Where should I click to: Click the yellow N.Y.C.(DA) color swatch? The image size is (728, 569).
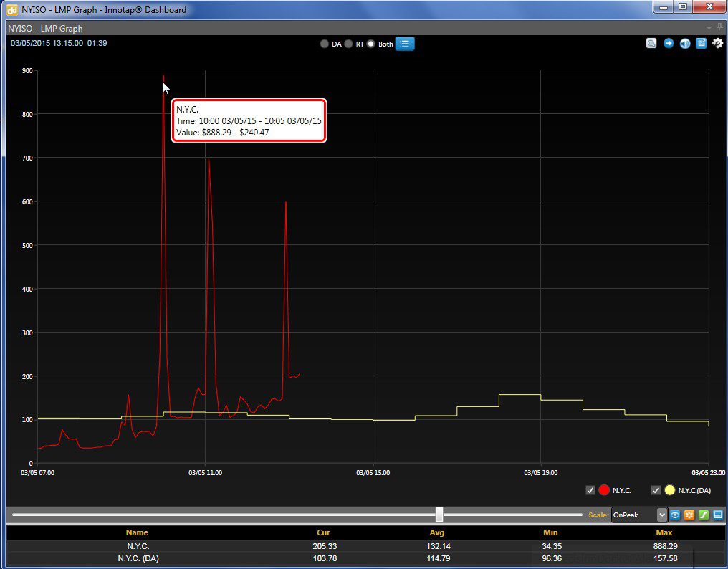click(669, 490)
